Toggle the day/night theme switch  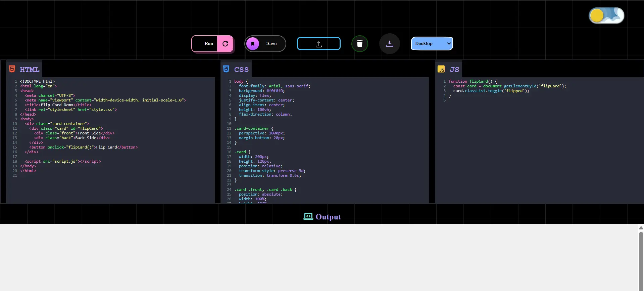[606, 15]
